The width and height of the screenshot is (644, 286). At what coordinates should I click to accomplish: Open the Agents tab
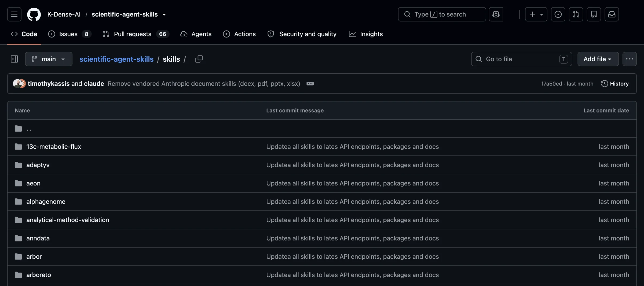click(x=196, y=34)
